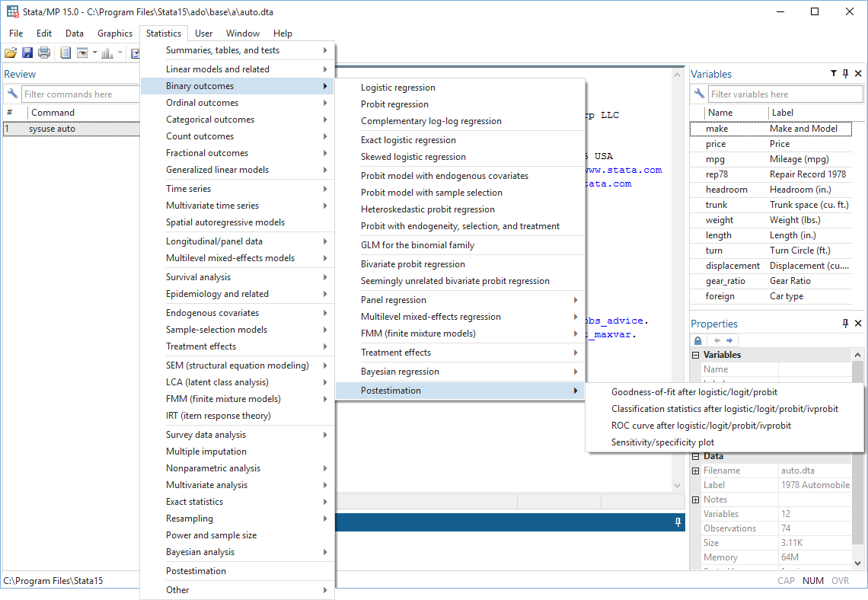868x600 pixels.
Task: Open the Summaries, tables, and tests submenu
Action: click(x=238, y=50)
